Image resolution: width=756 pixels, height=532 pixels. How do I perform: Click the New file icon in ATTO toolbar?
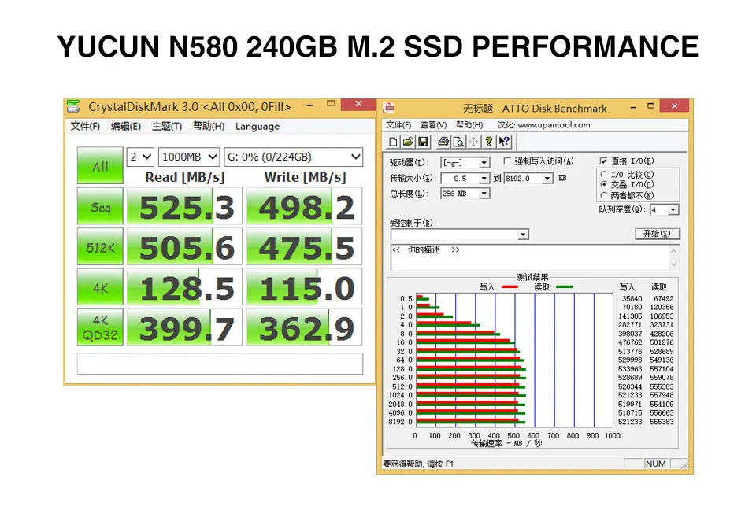pyautogui.click(x=394, y=142)
